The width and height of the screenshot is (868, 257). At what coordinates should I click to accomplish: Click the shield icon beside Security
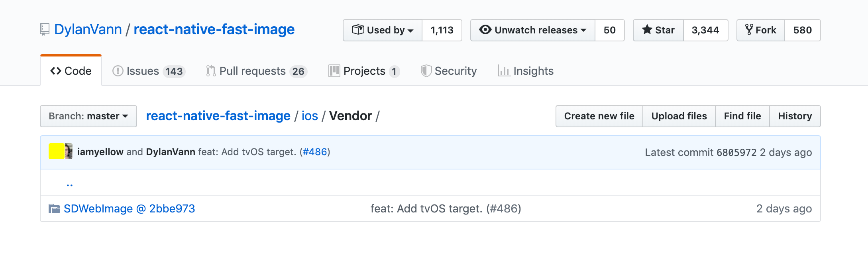click(426, 70)
